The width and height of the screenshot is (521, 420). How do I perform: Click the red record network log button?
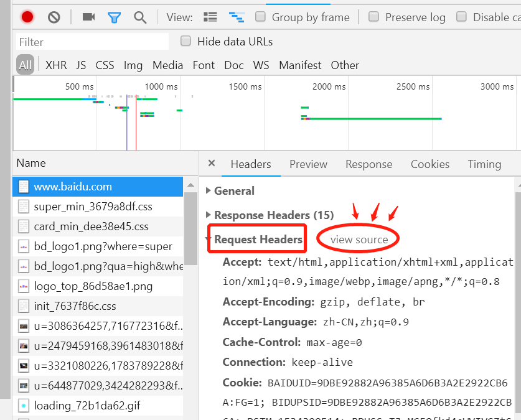(27, 17)
